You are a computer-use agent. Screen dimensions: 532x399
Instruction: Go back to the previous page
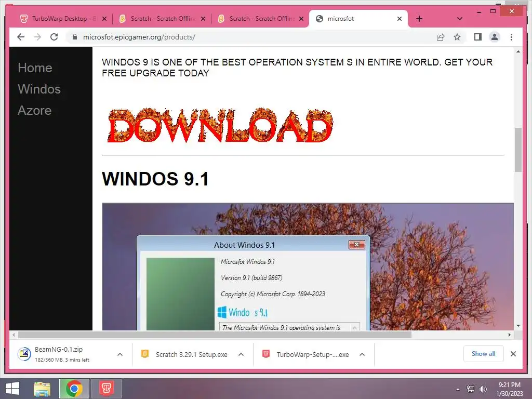pos(21,37)
